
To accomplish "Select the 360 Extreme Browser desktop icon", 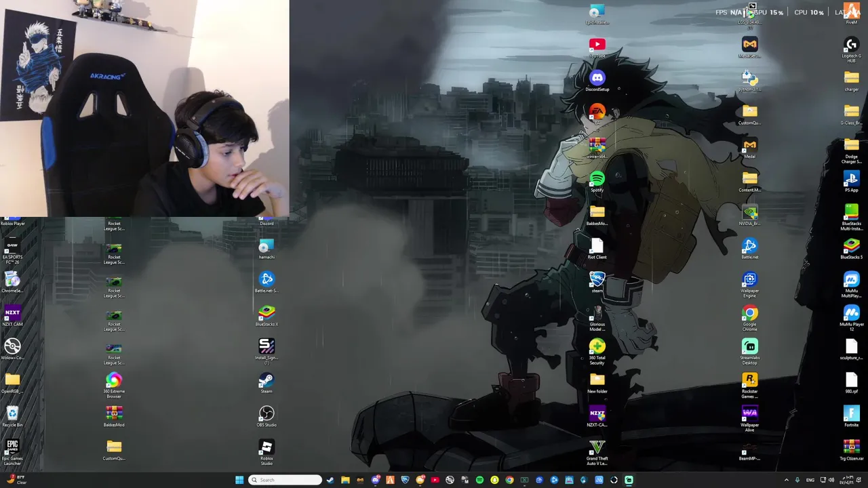I will 114,384.
